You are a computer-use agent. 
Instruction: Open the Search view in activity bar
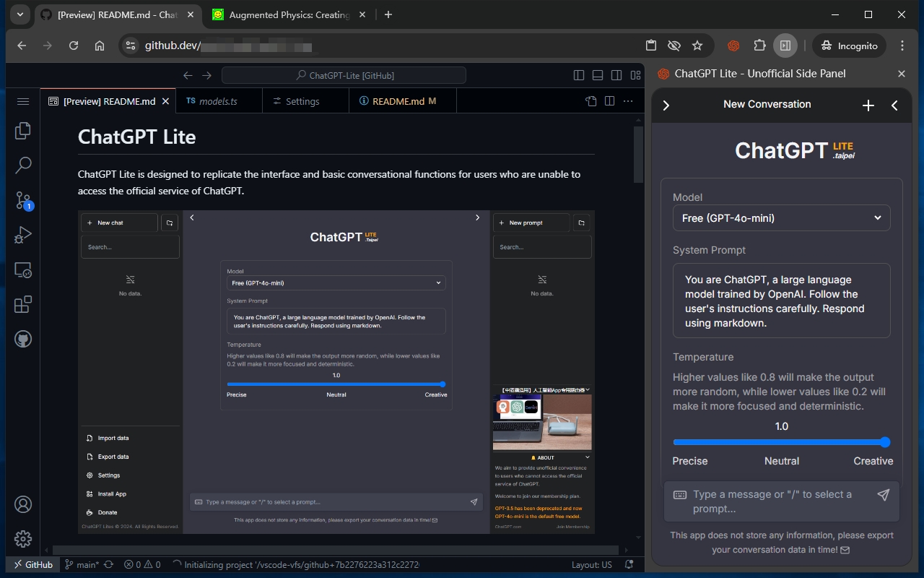[23, 165]
